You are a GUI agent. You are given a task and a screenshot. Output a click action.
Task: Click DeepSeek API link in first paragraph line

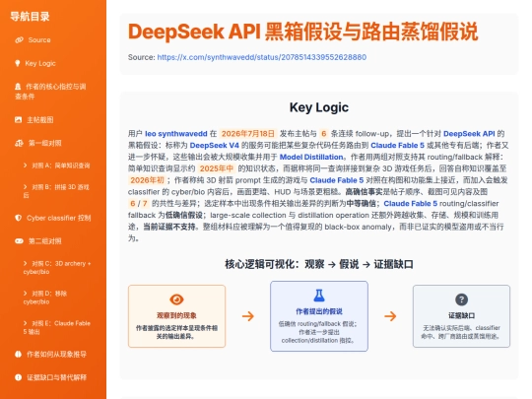tap(469, 134)
